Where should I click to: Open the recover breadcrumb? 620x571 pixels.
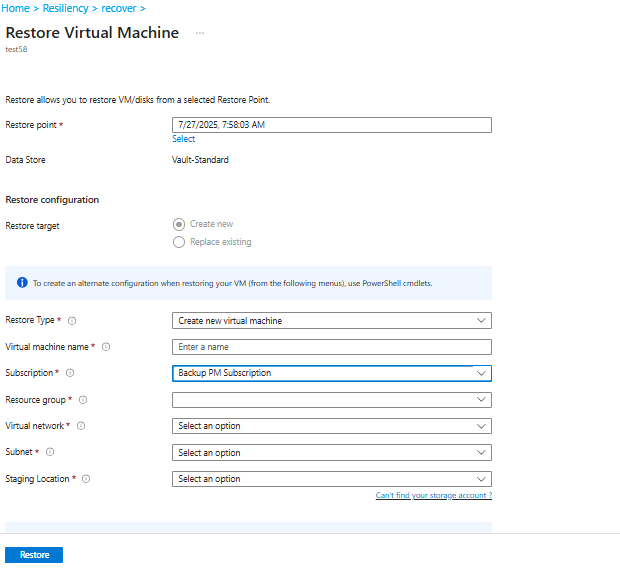tap(119, 8)
